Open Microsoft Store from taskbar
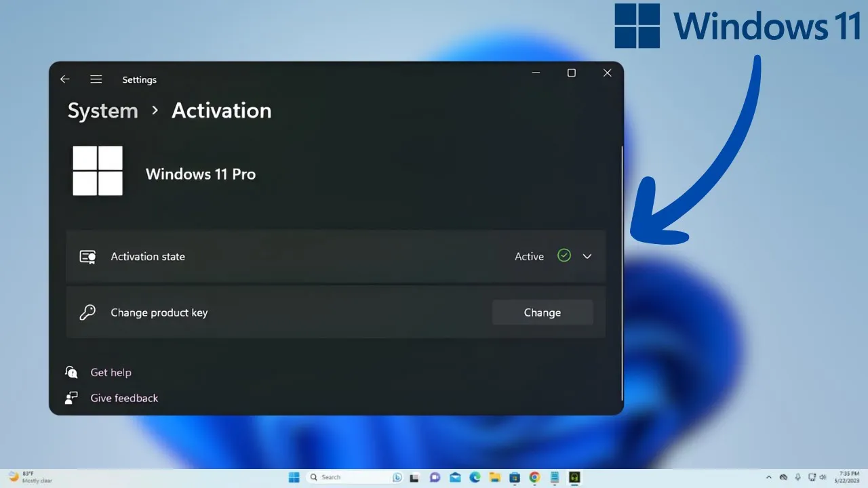This screenshot has height=488, width=868. click(x=515, y=478)
